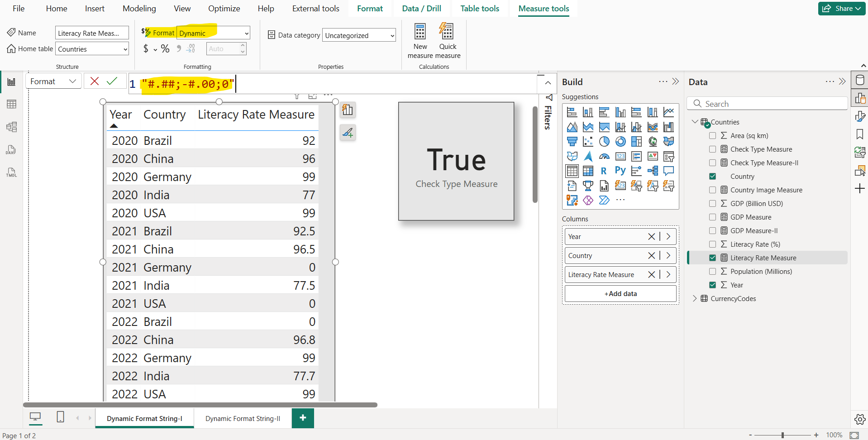Image resolution: width=868 pixels, height=440 pixels.
Task: Choose the R script visual
Action: [x=604, y=171]
